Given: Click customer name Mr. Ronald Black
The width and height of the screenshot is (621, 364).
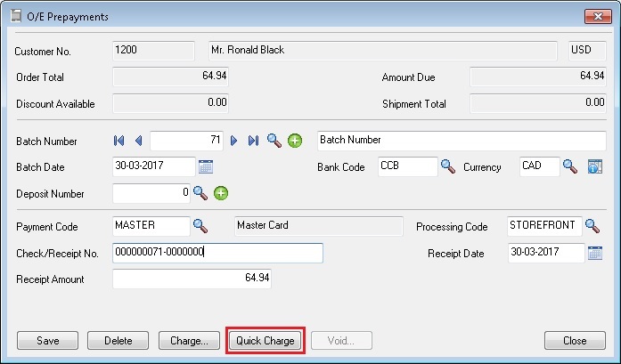Looking at the screenshot, I should (x=383, y=51).
